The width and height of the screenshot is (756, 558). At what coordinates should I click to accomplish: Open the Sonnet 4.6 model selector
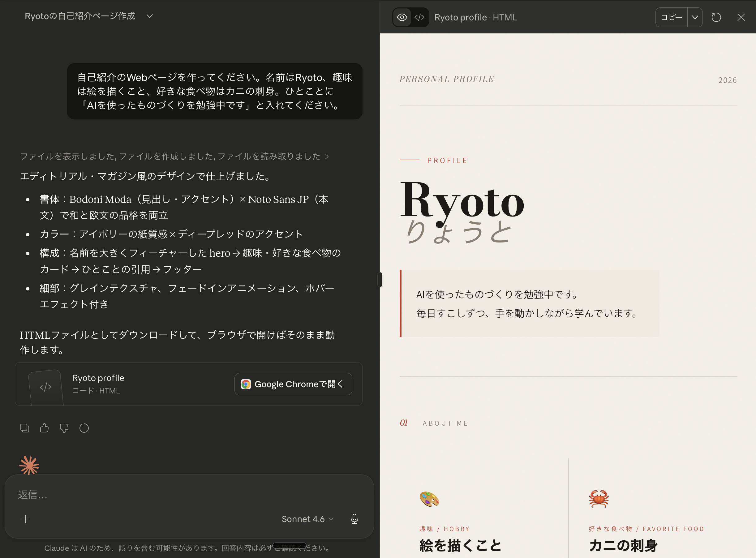[307, 519]
